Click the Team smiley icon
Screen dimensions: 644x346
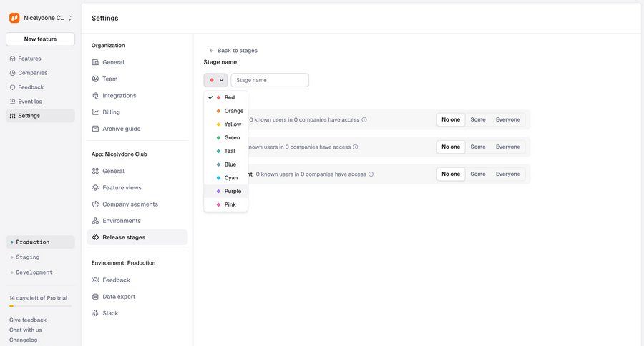click(95, 79)
